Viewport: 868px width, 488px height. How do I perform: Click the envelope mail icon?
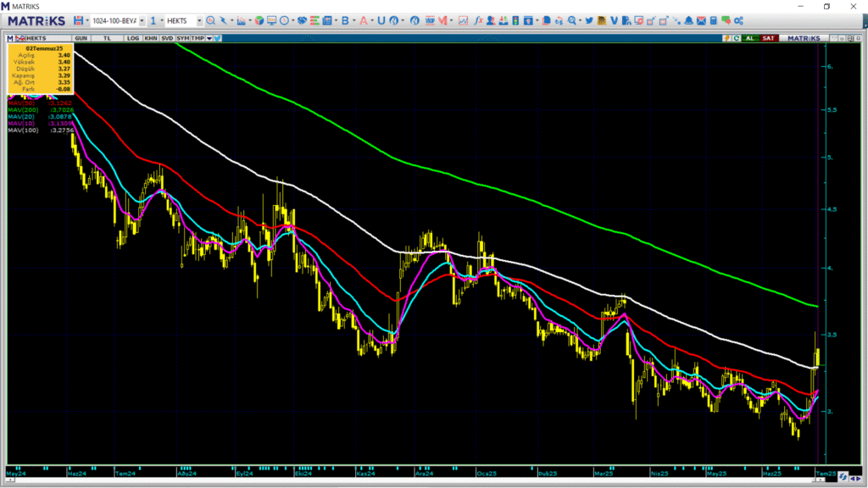click(x=701, y=20)
